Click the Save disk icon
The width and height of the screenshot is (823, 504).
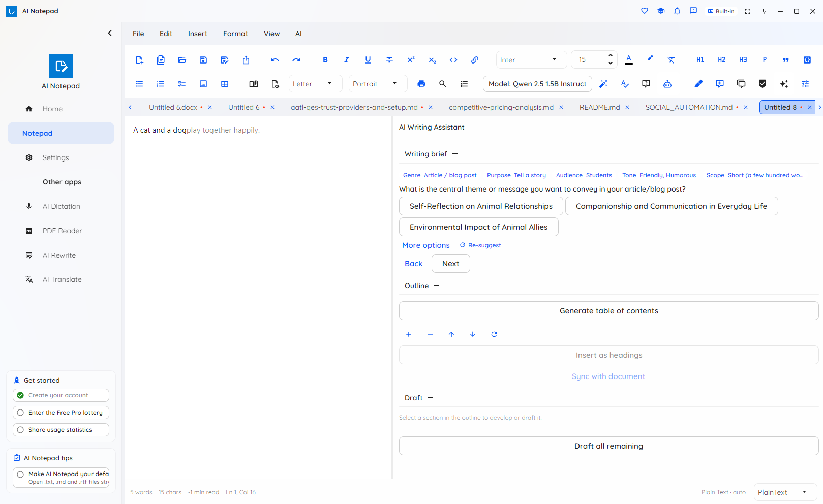pyautogui.click(x=203, y=60)
